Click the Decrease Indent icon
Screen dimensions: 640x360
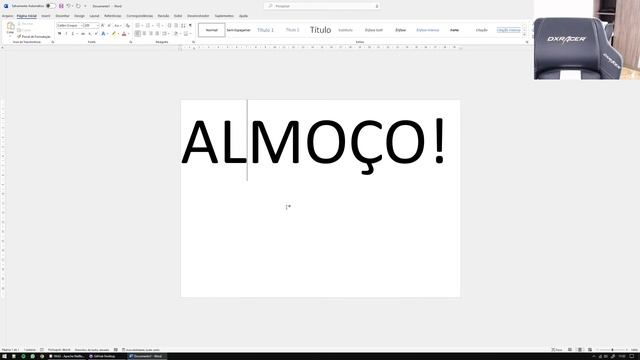coord(169,25)
